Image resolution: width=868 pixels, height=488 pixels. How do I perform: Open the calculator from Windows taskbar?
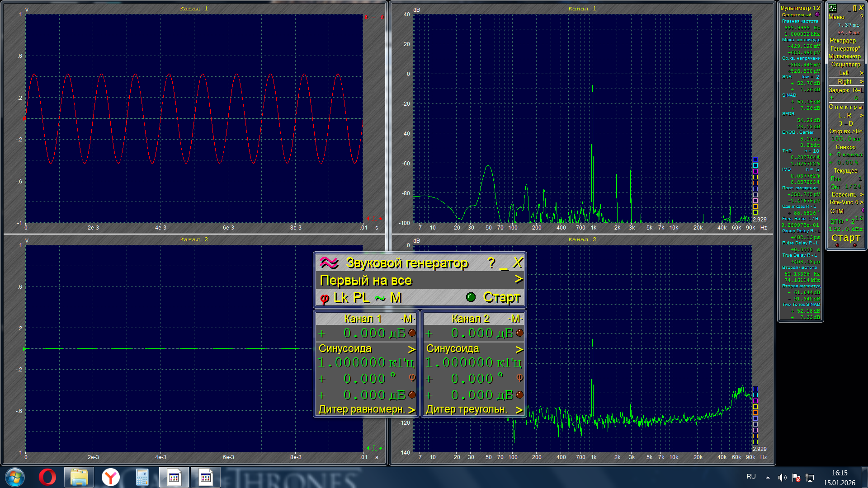tap(142, 477)
